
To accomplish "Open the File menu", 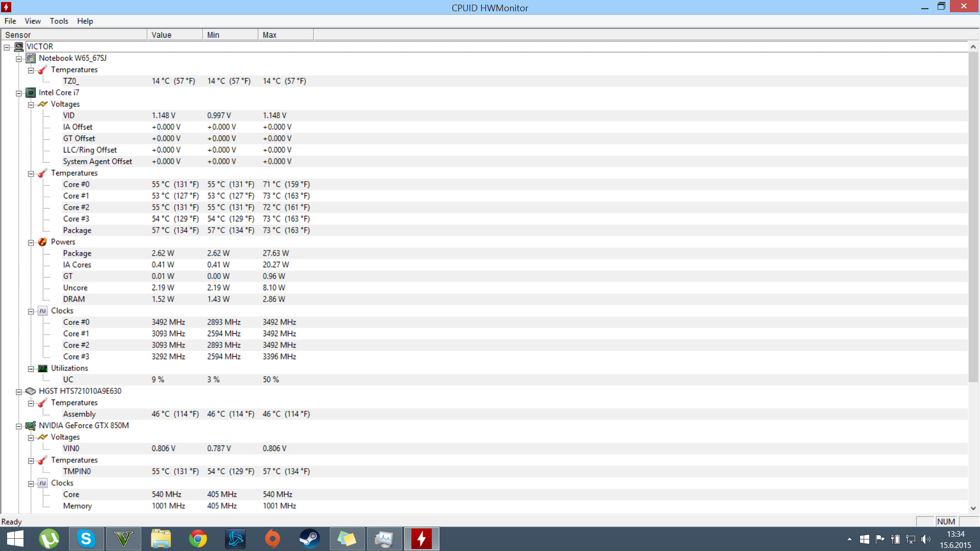I will [x=10, y=21].
